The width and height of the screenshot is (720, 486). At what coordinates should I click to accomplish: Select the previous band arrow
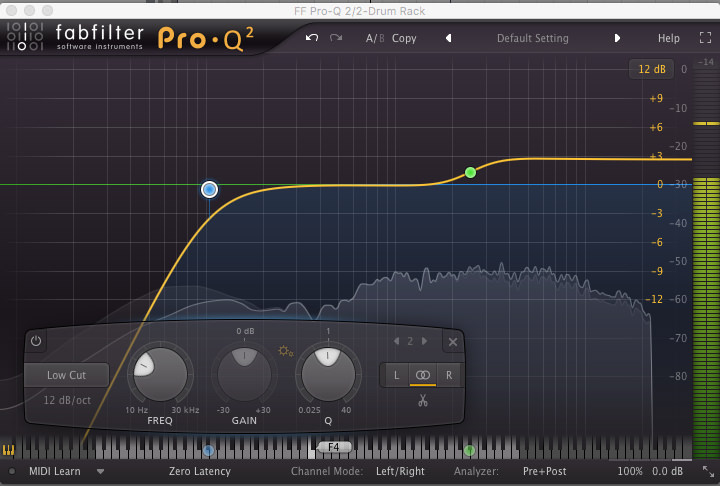396,341
